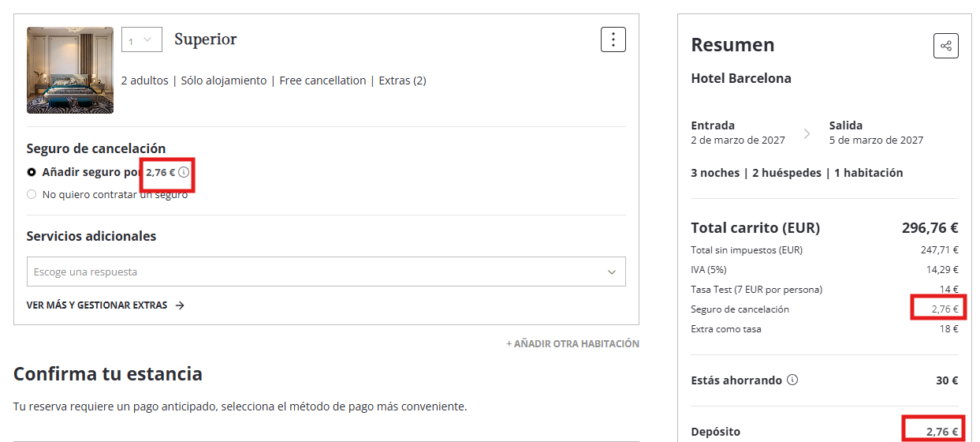This screenshot has height=442, width=980.
Task: Click the chevron arrow between Entrada and Salida
Action: (x=807, y=133)
